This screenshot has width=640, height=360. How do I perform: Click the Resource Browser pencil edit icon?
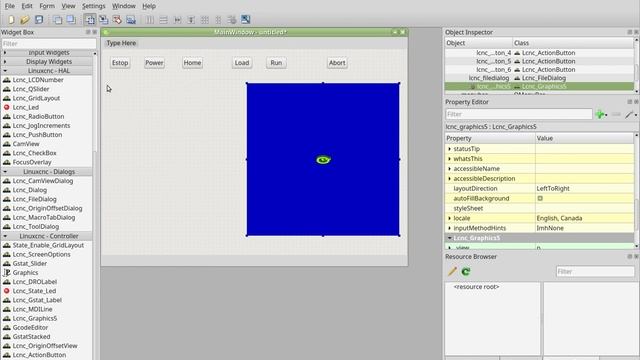(452, 271)
